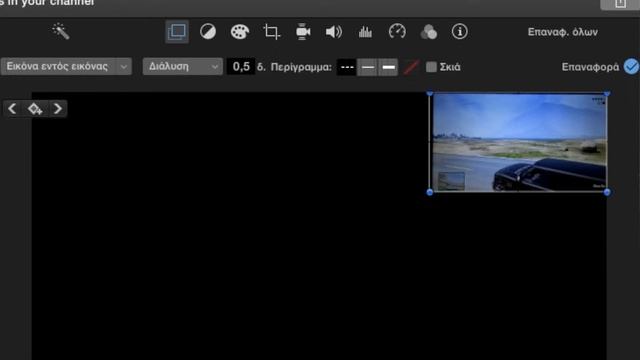Open the Εικόνα εντός εικόνας overlay dropdown
This screenshot has height=360, width=640.
(66, 67)
